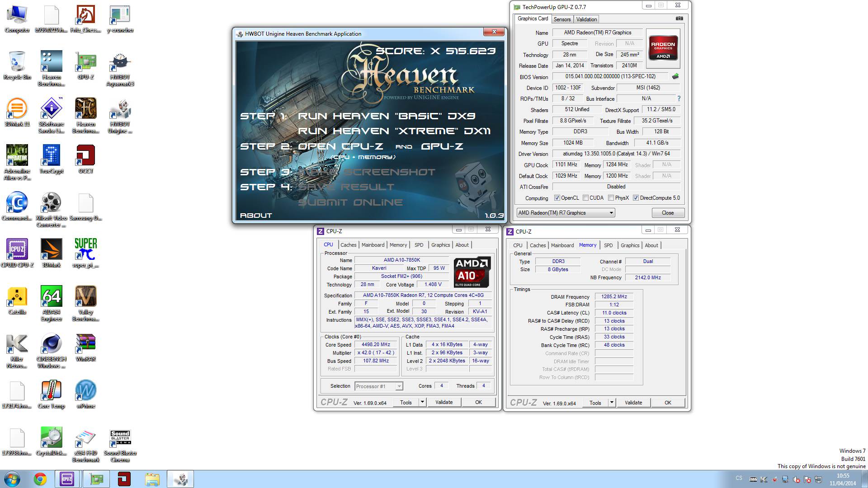Launch y-cruncher desktop shortcut

coord(120,19)
